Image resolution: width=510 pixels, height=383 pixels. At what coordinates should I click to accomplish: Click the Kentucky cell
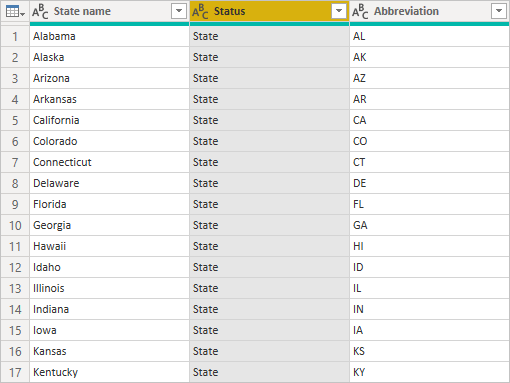coord(109,372)
